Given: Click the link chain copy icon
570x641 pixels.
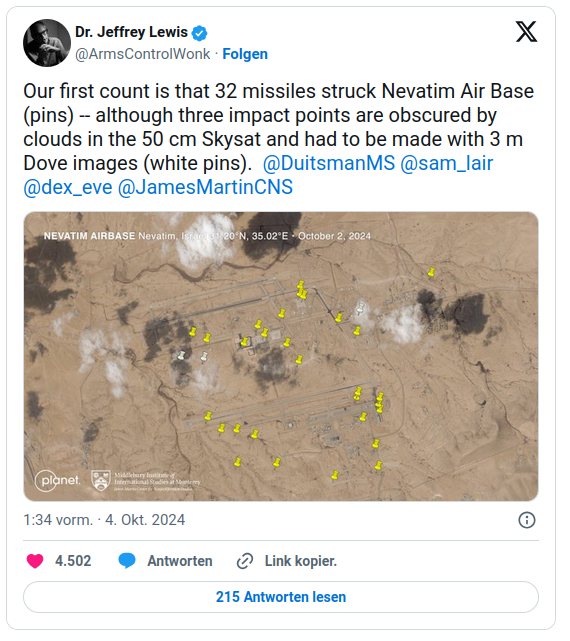Looking at the screenshot, I should point(245,561).
